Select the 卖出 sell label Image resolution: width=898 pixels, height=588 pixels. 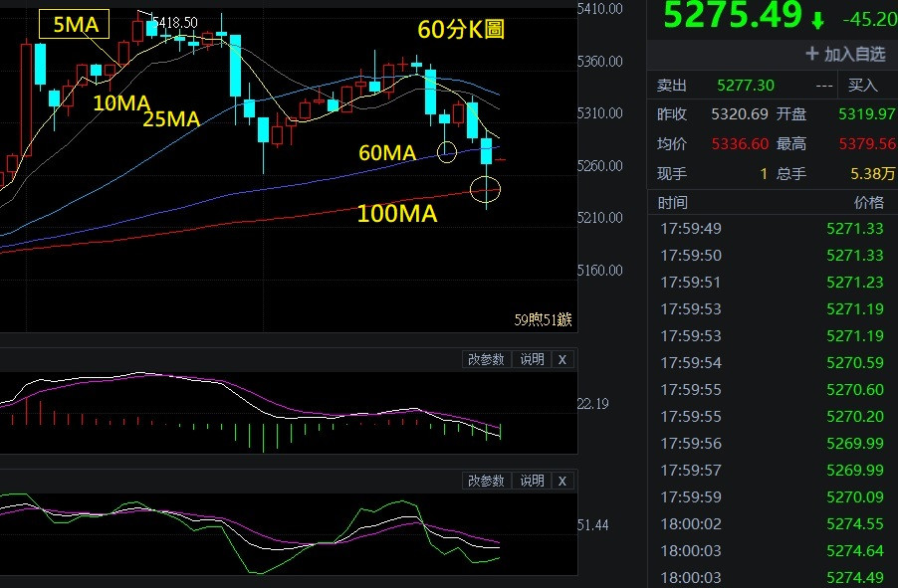(673, 87)
